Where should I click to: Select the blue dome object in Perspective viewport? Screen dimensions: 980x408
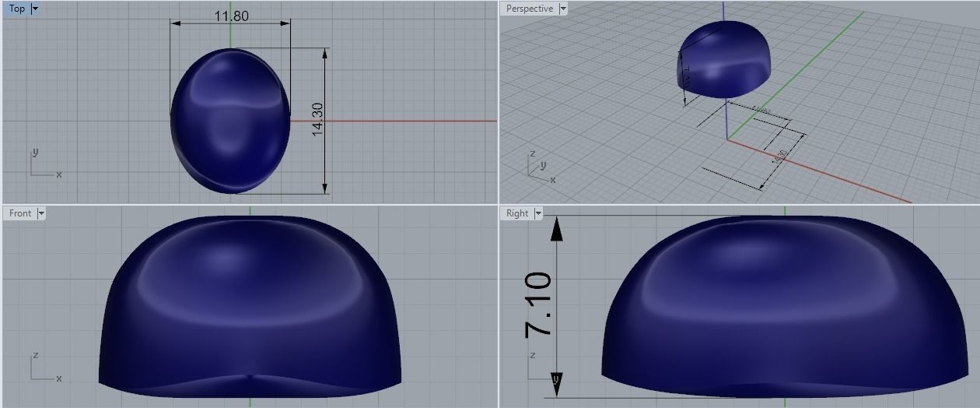[x=725, y=59]
